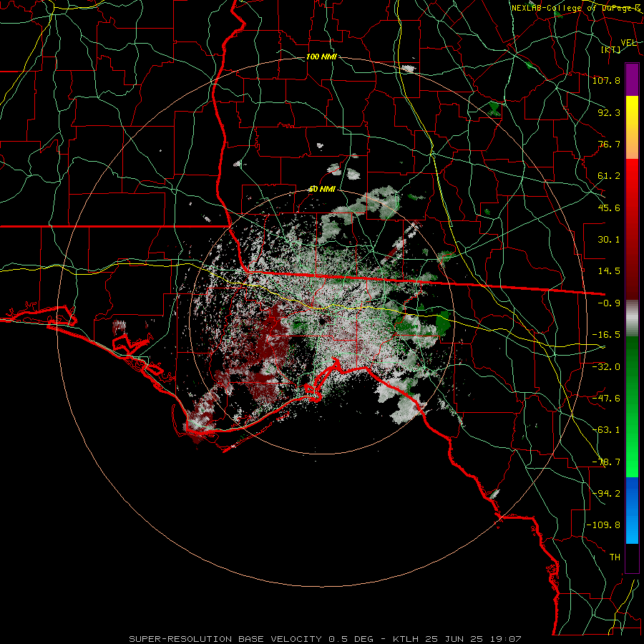Pick the green segment of the color bar
The height and width of the screenshot is (644, 644).
[x=632, y=406]
